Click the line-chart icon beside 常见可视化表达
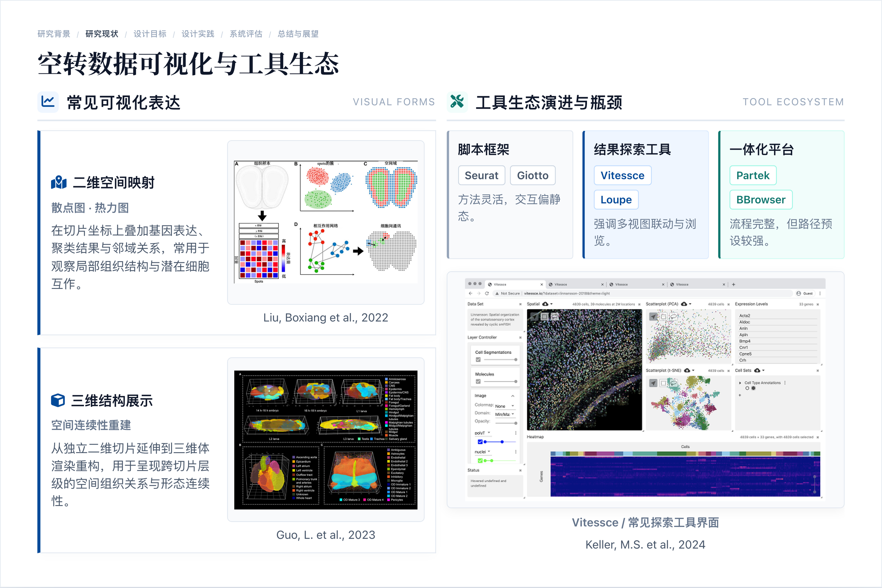The image size is (882, 588). coord(48,102)
